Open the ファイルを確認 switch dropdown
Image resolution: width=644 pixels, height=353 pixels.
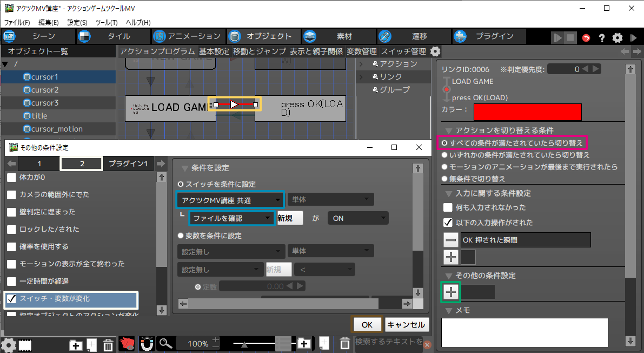(231, 218)
